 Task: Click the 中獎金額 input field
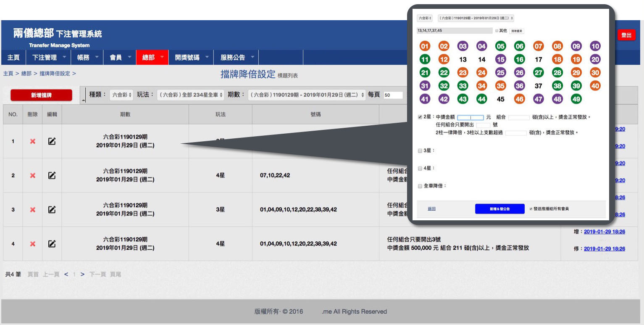[x=470, y=118]
